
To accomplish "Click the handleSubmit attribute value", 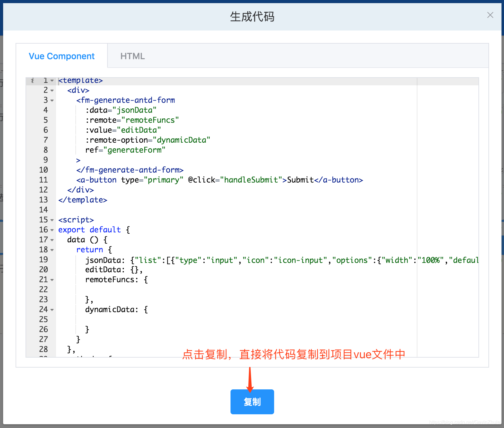I will click(251, 180).
